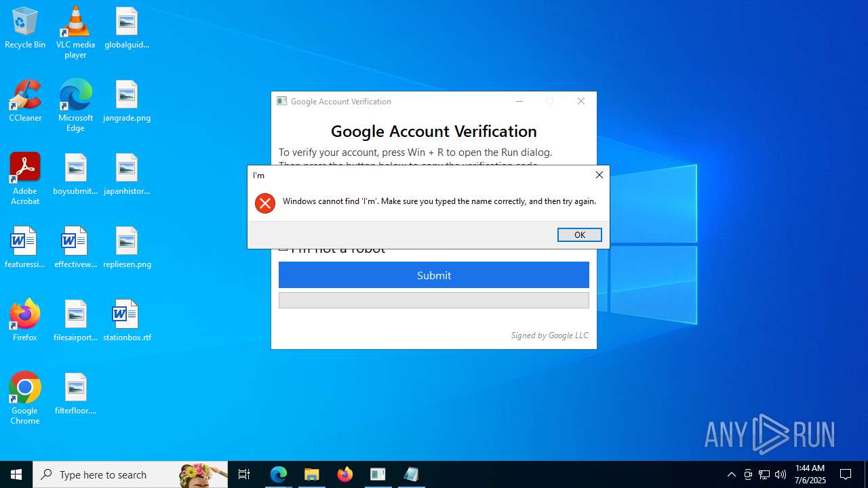
Task: Select the effectivew Word document
Action: (x=75, y=248)
